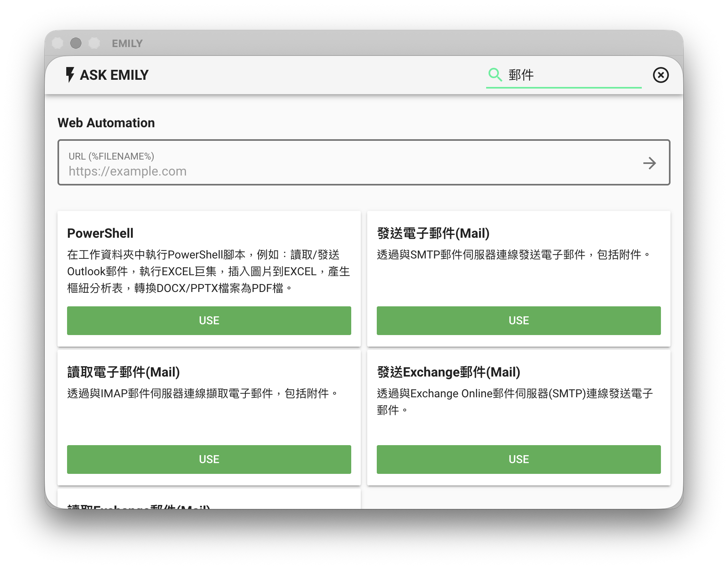The height and width of the screenshot is (568, 728).
Task: Select the 發送Exchange郵件(Mail) card title
Action: coord(448,372)
